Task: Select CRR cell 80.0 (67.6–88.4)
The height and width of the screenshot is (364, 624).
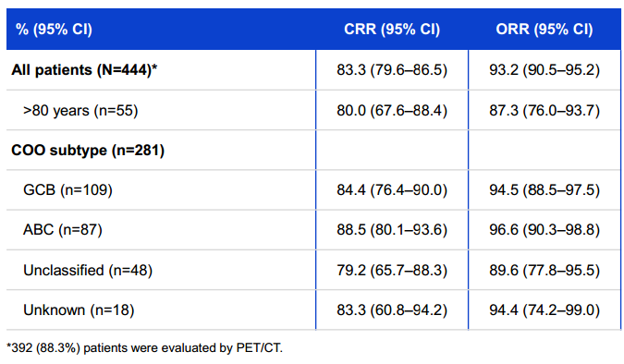Action: [392, 110]
